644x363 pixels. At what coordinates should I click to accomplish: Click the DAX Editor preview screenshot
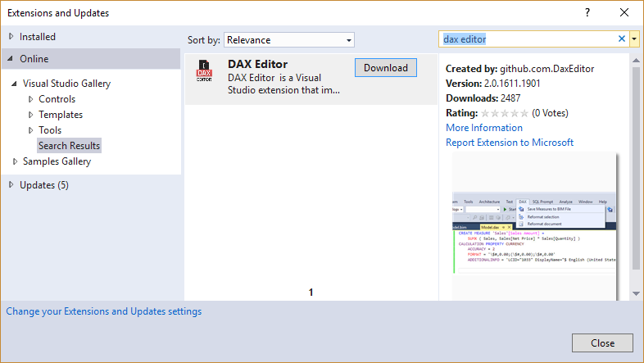(534, 227)
